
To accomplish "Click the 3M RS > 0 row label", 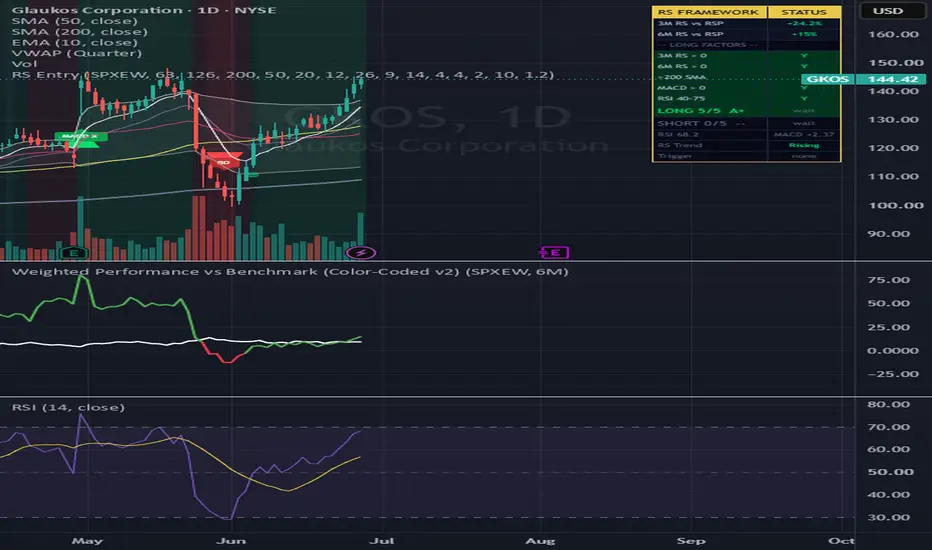I will click(682, 55).
